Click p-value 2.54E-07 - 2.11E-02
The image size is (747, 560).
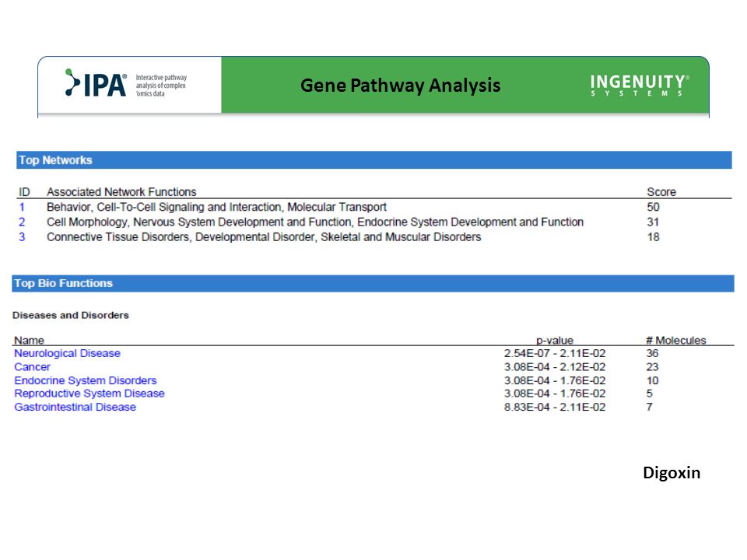555,353
